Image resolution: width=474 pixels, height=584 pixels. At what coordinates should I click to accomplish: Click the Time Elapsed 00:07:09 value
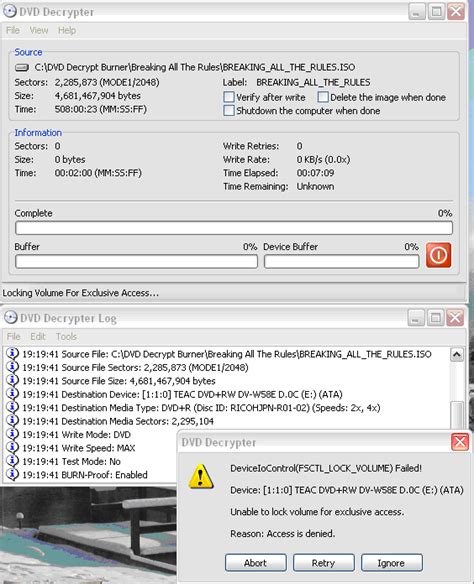[x=315, y=173]
